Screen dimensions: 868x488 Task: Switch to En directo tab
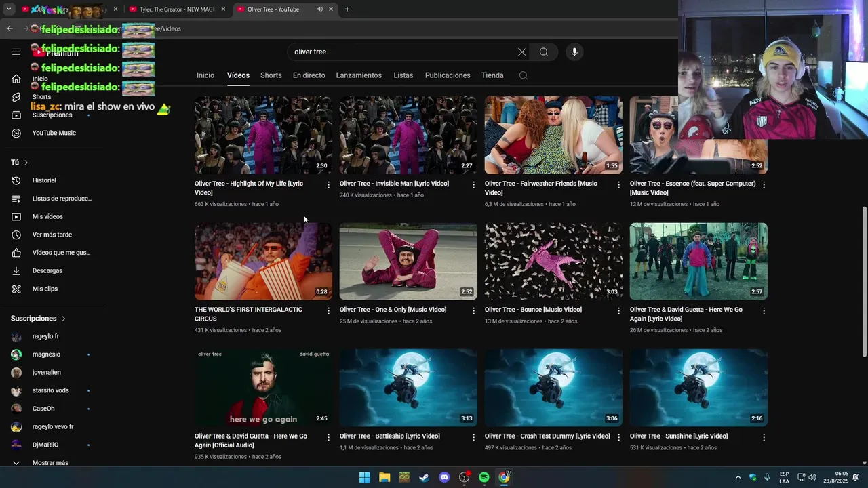click(309, 75)
